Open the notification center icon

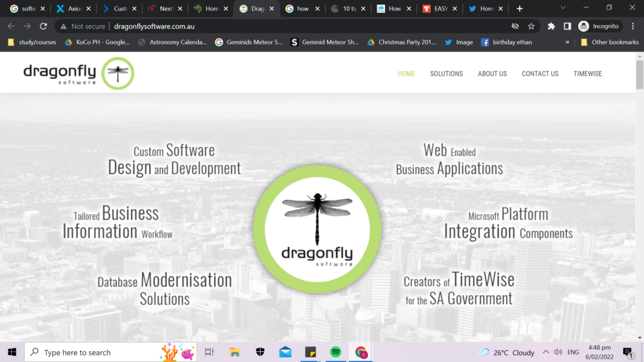(x=628, y=352)
